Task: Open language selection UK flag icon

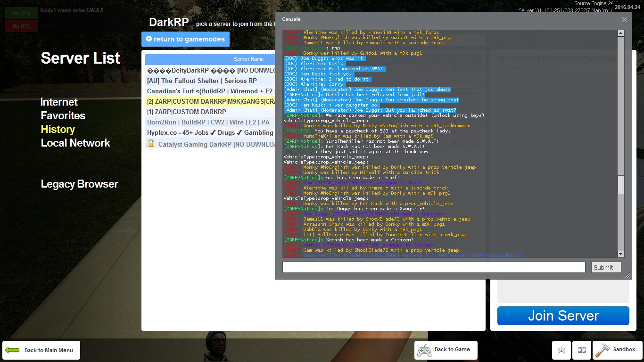Action: [x=581, y=350]
